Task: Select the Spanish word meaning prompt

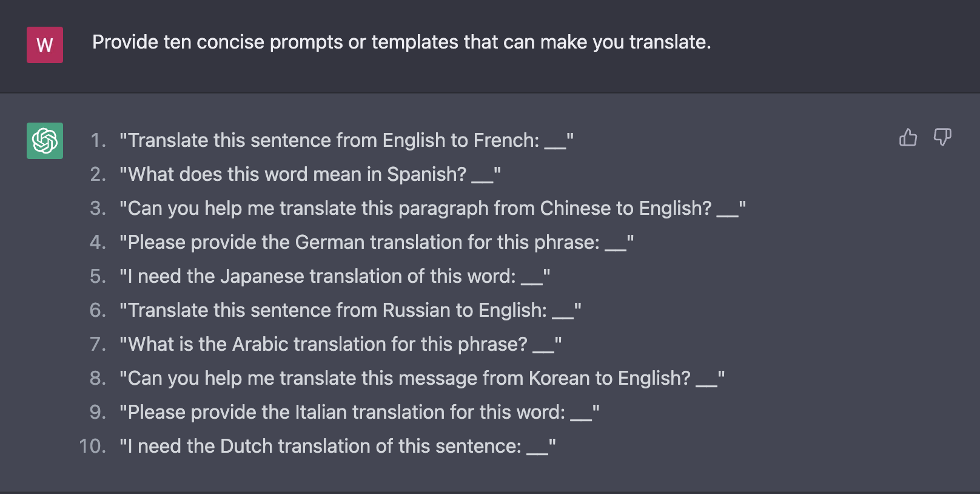Action: click(x=309, y=174)
